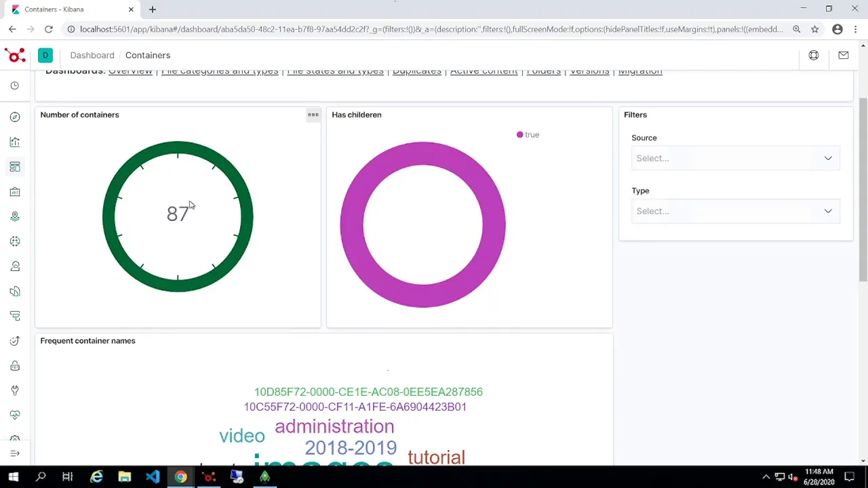
Task: Open Chrome three-dot menu
Action: pos(857,29)
